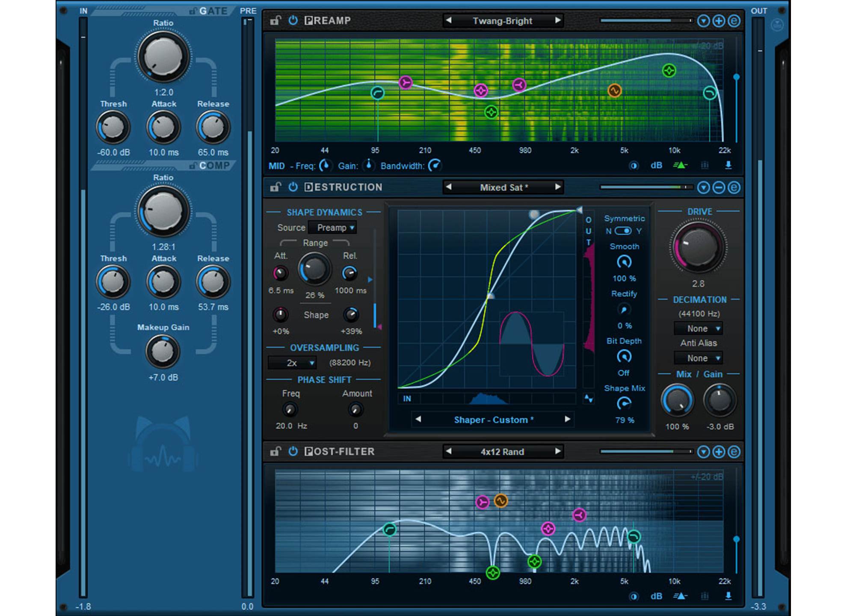The height and width of the screenshot is (616, 847).
Task: Select the Preamp high-pass filter node
Action: pyautogui.click(x=377, y=93)
